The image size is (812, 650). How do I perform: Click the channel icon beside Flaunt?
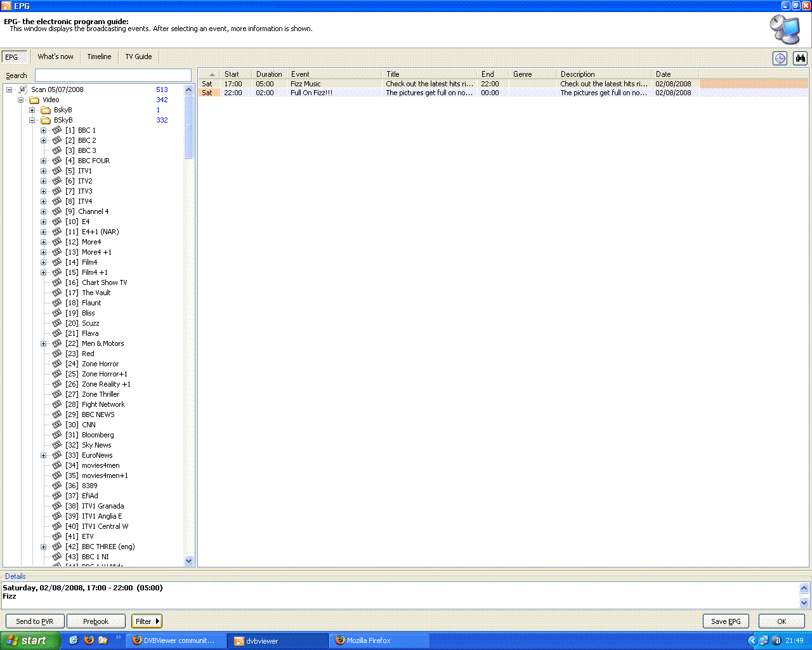57,303
